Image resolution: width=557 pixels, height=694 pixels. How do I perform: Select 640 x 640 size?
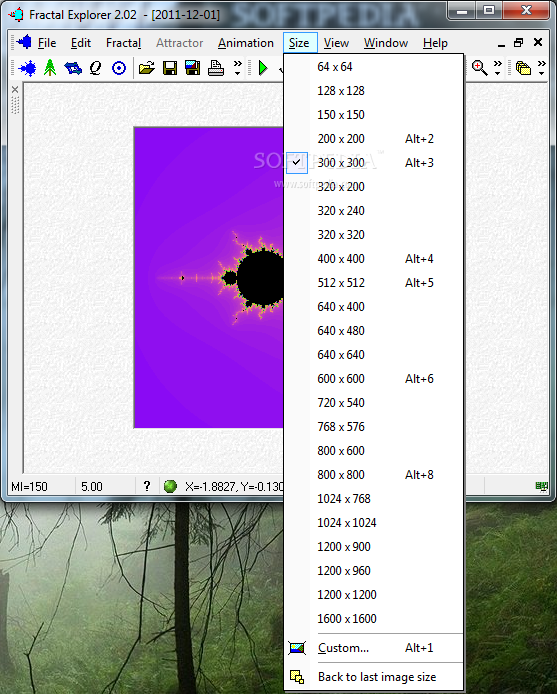374,355
